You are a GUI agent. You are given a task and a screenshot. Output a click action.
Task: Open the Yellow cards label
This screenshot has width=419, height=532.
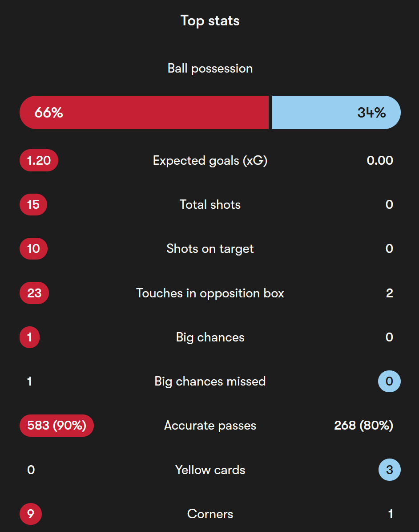(x=210, y=470)
